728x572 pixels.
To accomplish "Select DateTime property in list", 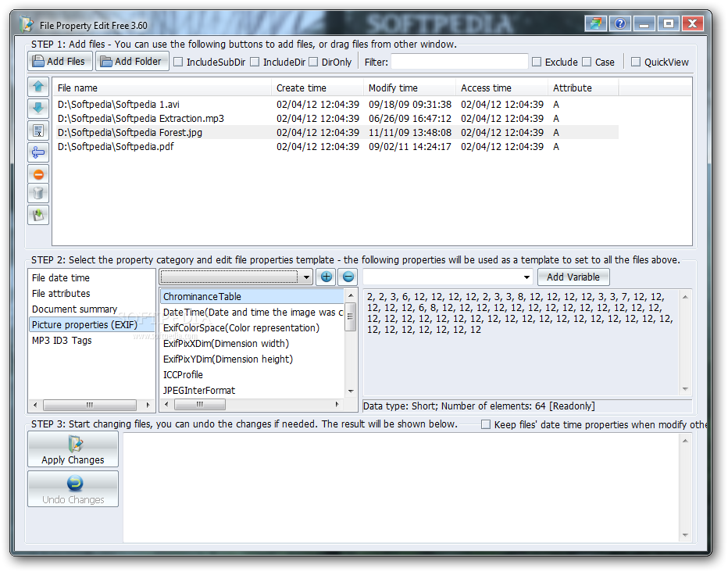I will (x=252, y=313).
